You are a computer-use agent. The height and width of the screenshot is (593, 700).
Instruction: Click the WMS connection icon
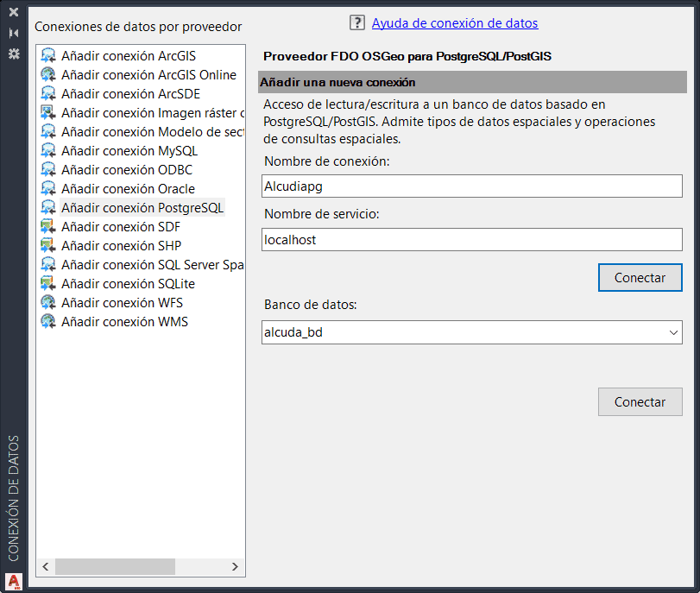[48, 322]
